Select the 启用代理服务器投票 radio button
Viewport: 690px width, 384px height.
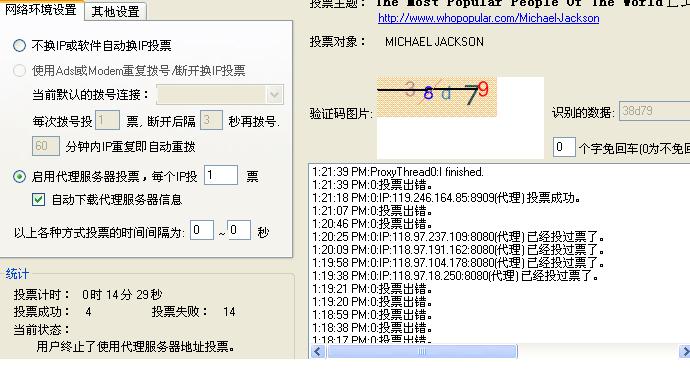pos(19,176)
